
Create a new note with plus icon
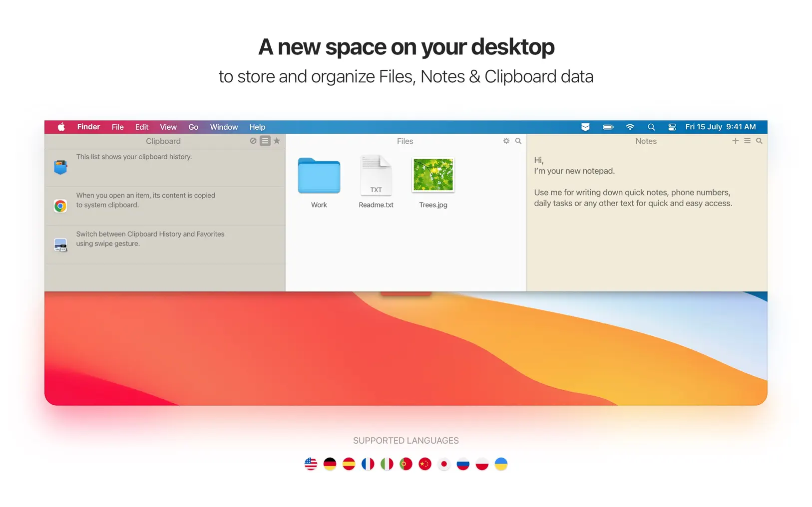pyautogui.click(x=735, y=141)
